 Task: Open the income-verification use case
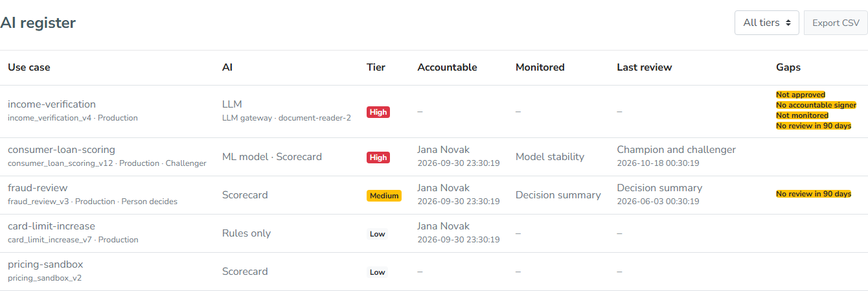pyautogui.click(x=52, y=104)
